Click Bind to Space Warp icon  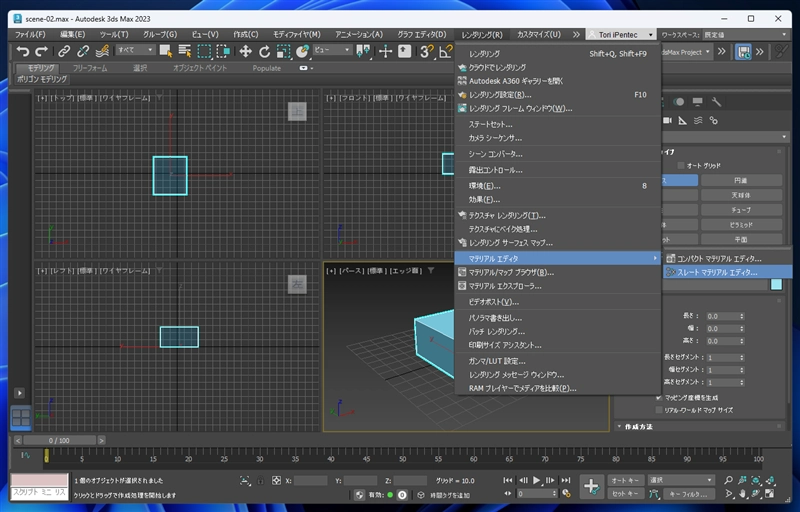[x=102, y=51]
